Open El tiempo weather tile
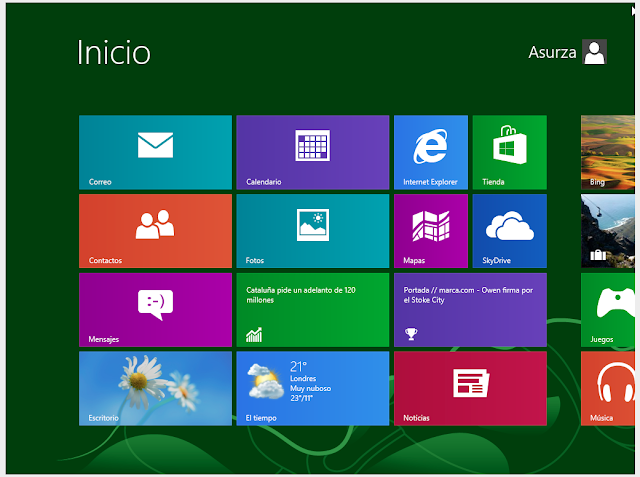640x477 pixels. tap(313, 388)
